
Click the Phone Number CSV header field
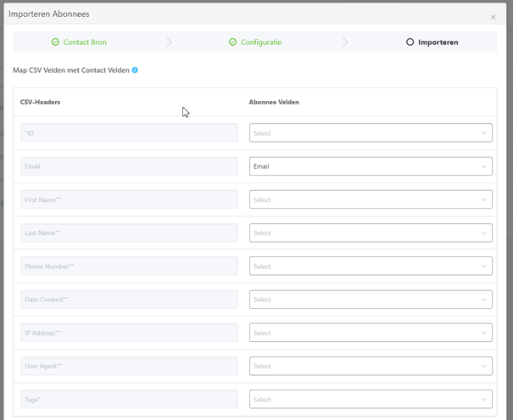click(129, 266)
